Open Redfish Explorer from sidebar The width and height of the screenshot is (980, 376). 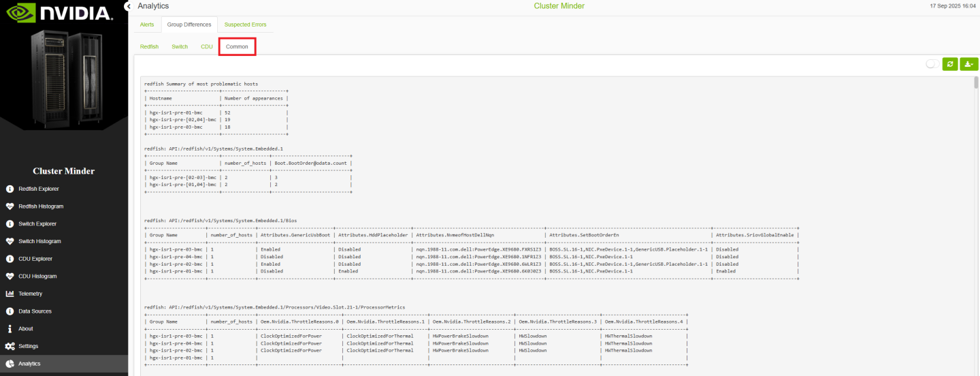tap(38, 189)
